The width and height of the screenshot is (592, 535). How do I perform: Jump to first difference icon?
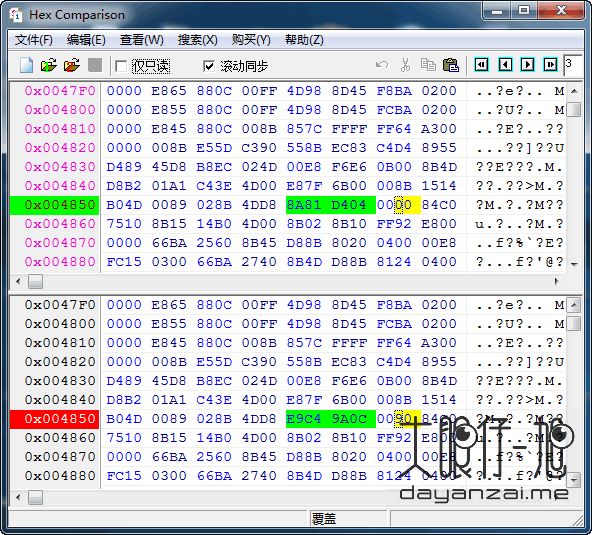coord(481,65)
